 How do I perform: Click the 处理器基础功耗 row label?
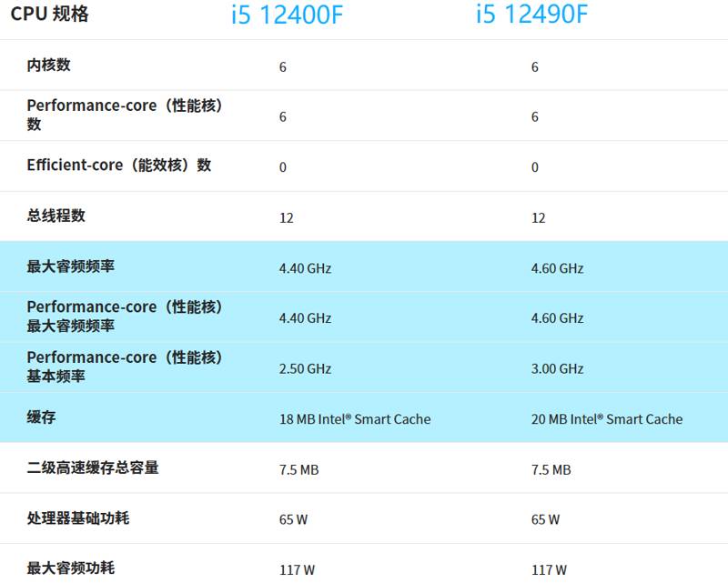point(77,518)
